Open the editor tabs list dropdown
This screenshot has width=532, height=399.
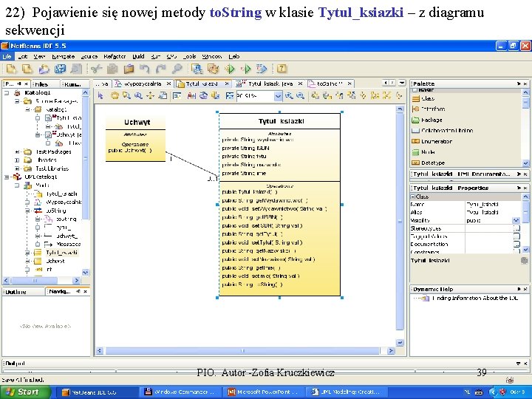tap(402, 83)
